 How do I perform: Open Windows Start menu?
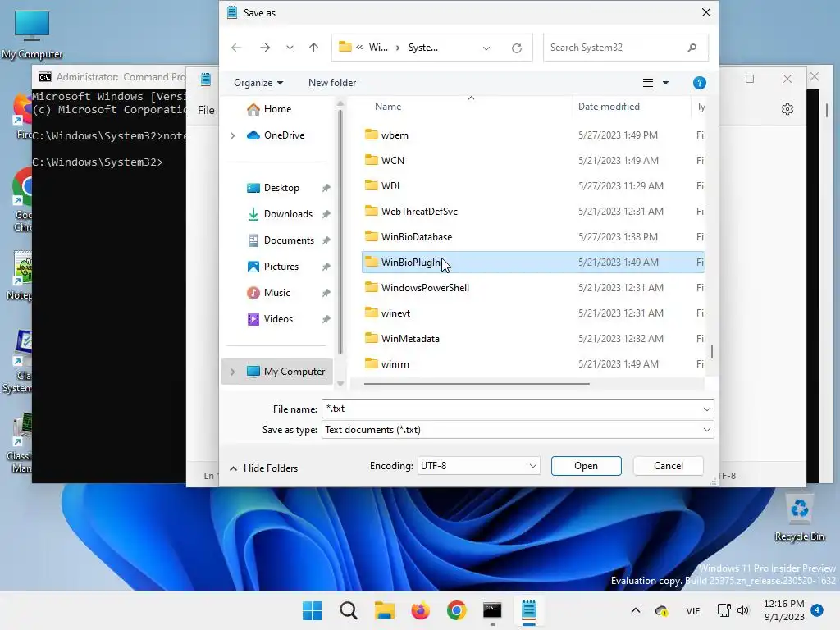(x=312, y=610)
